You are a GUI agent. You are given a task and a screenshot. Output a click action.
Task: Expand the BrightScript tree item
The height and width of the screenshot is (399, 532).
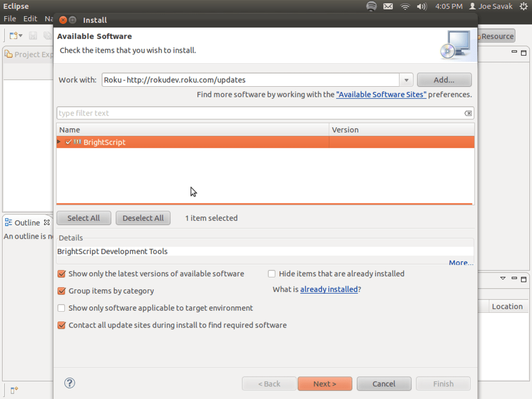59,142
